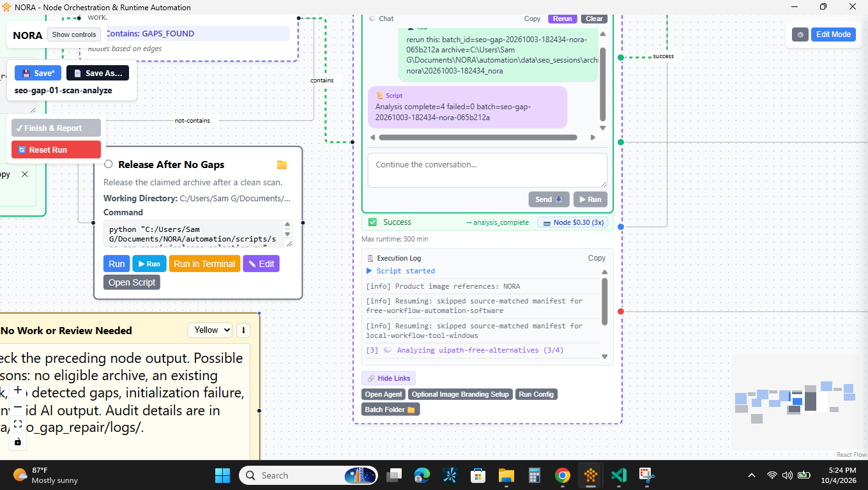Open Microsoft Store from the taskbar
This screenshot has width=868, height=490.
[478, 475]
